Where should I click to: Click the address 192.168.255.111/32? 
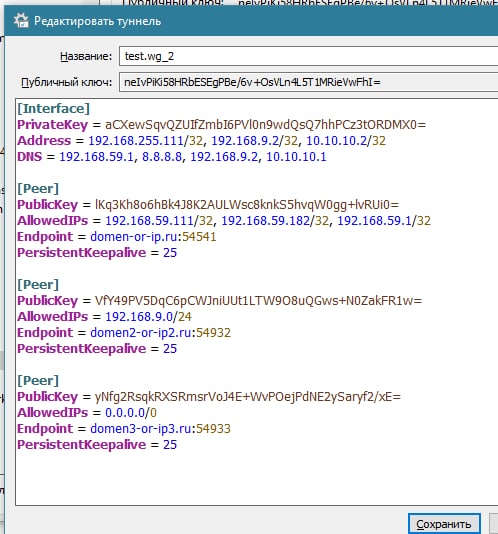[x=145, y=141]
